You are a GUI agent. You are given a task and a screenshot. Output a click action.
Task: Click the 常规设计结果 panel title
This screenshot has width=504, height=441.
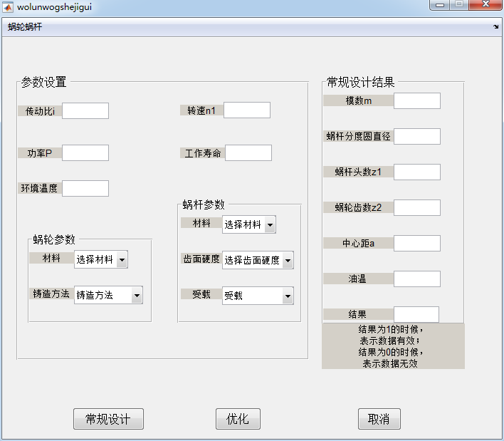[361, 82]
